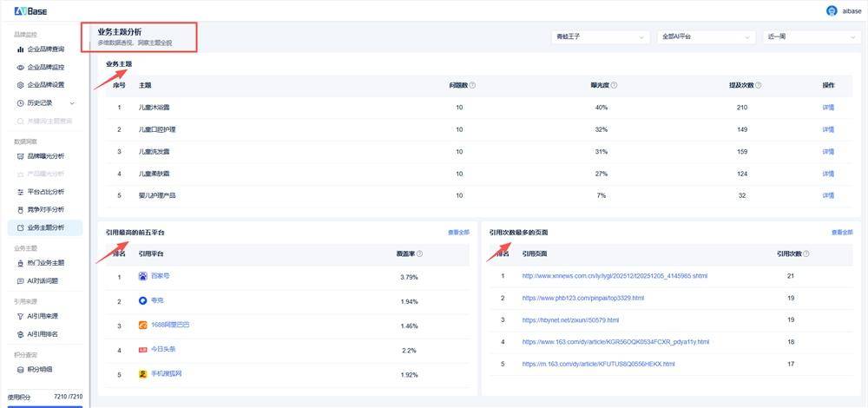The width and height of the screenshot is (868, 408).
Task: Click the 1688阿里巴巴 platform logo icon
Action: pos(143,325)
